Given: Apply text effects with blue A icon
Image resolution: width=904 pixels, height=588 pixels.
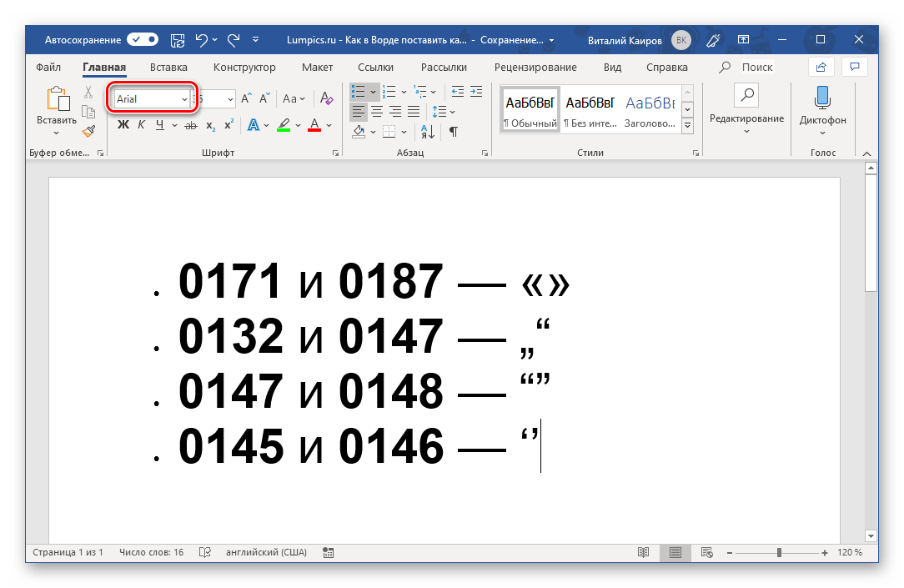Looking at the screenshot, I should point(253,124).
